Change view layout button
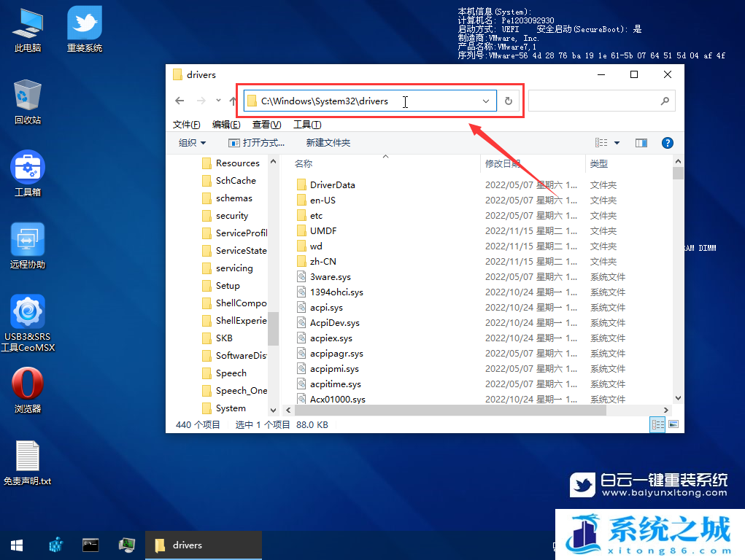The image size is (745, 560). coord(601,143)
